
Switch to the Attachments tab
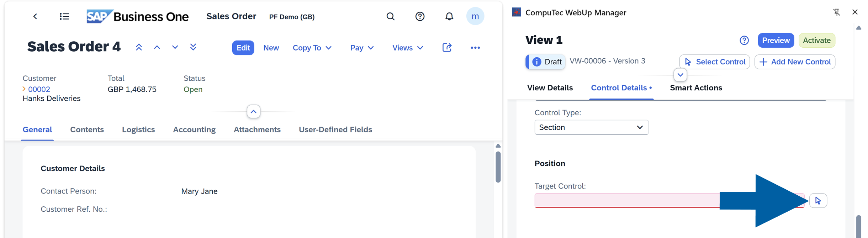tap(257, 129)
